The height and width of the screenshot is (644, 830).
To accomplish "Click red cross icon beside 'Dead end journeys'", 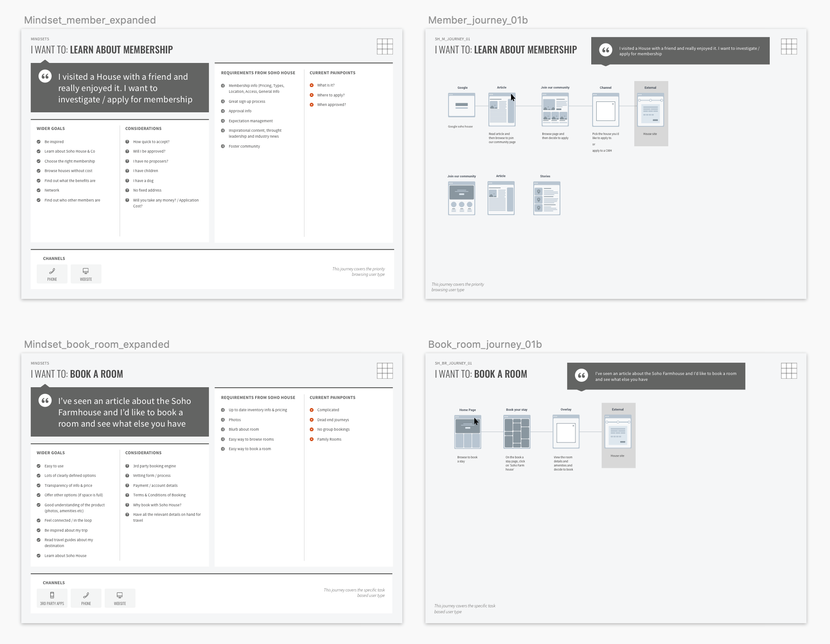I will click(312, 420).
